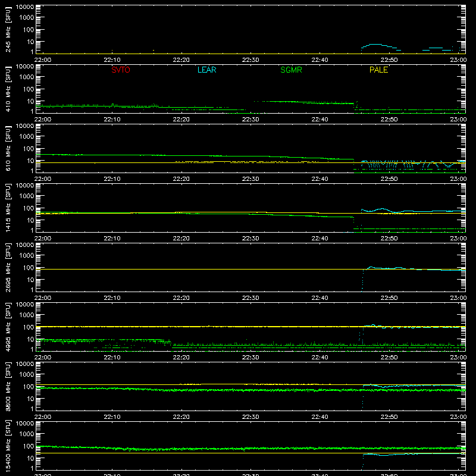Click the yellow PALE station label

coord(378,70)
